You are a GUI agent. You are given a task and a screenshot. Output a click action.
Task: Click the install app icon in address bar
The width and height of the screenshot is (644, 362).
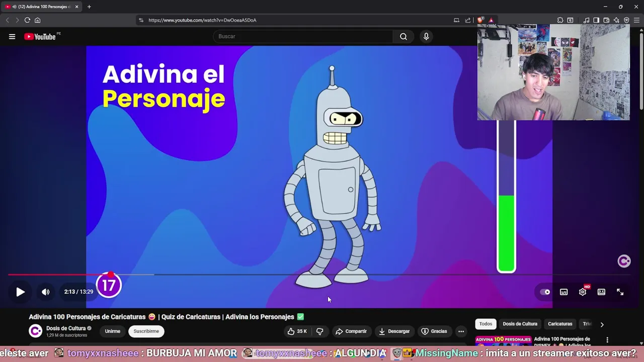456,20
